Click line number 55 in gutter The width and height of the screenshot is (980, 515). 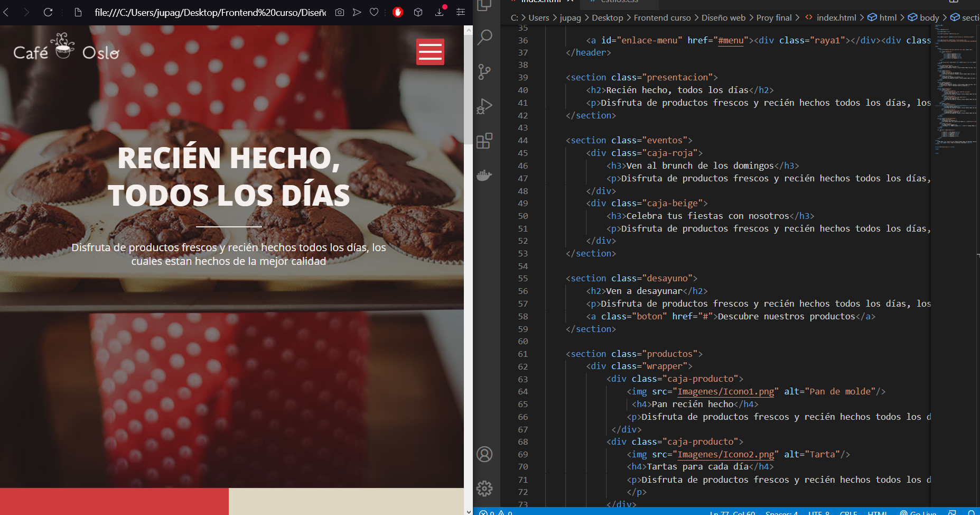(x=522, y=278)
